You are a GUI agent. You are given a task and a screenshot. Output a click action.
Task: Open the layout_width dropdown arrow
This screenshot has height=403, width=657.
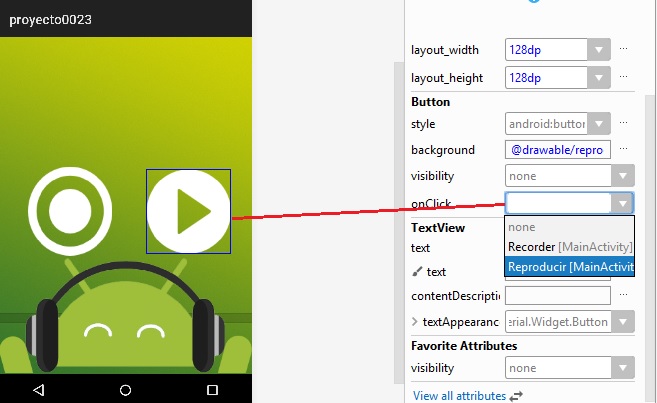coord(598,49)
